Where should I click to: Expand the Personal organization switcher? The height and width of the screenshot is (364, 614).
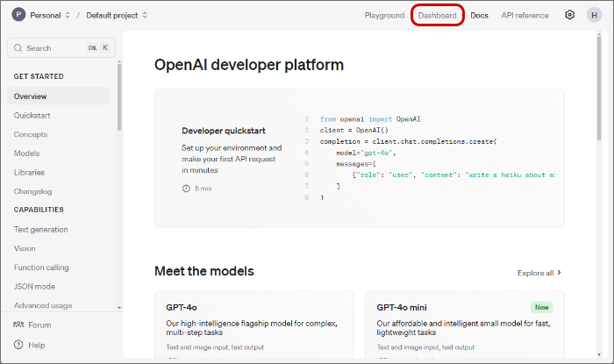pos(68,15)
